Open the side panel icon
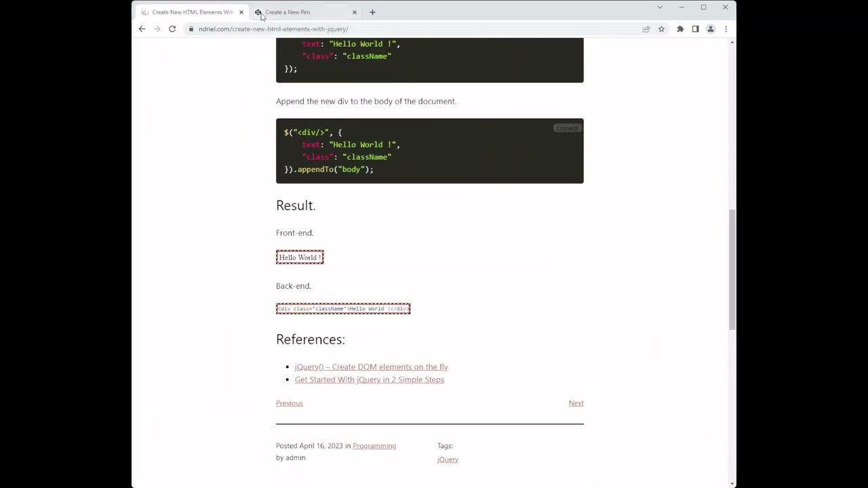Screen dimensions: 868x488 click(x=695, y=29)
